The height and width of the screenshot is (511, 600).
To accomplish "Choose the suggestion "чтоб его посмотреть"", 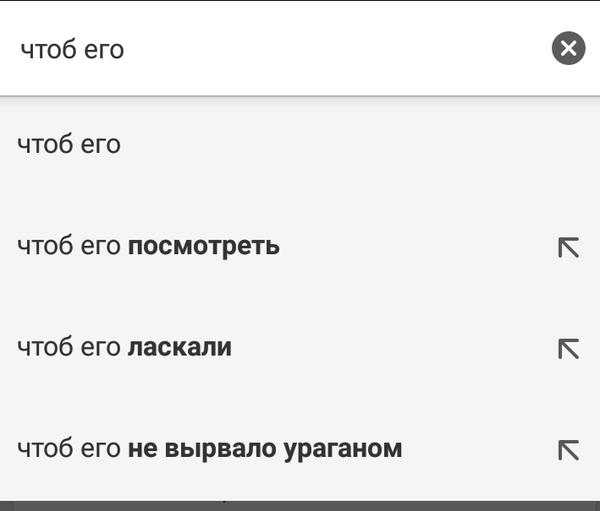I will [149, 246].
